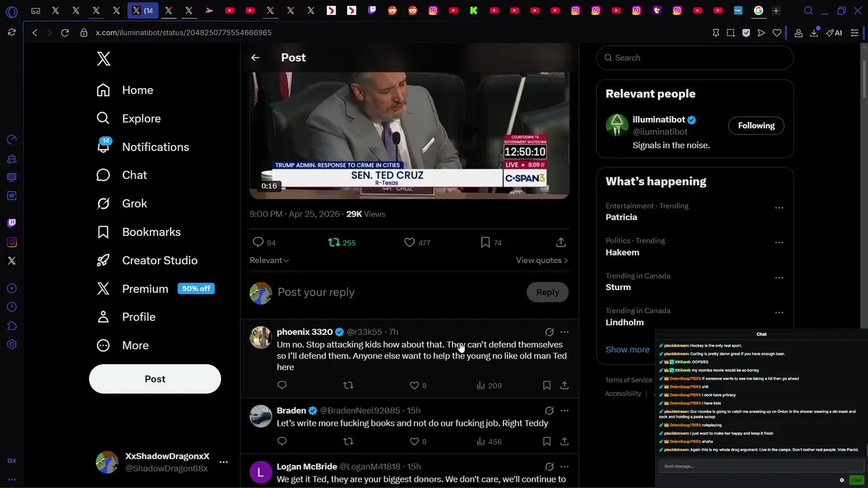Open Braden's profile name

click(x=291, y=411)
